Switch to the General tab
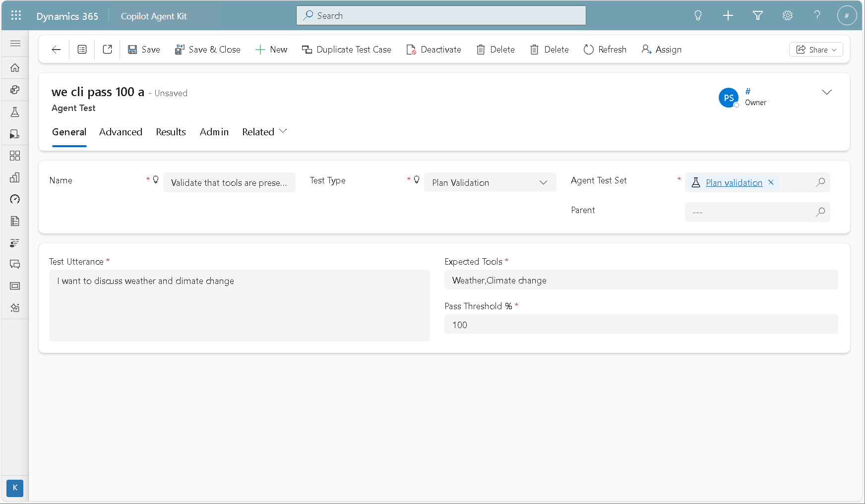This screenshot has width=865, height=504. [69, 132]
